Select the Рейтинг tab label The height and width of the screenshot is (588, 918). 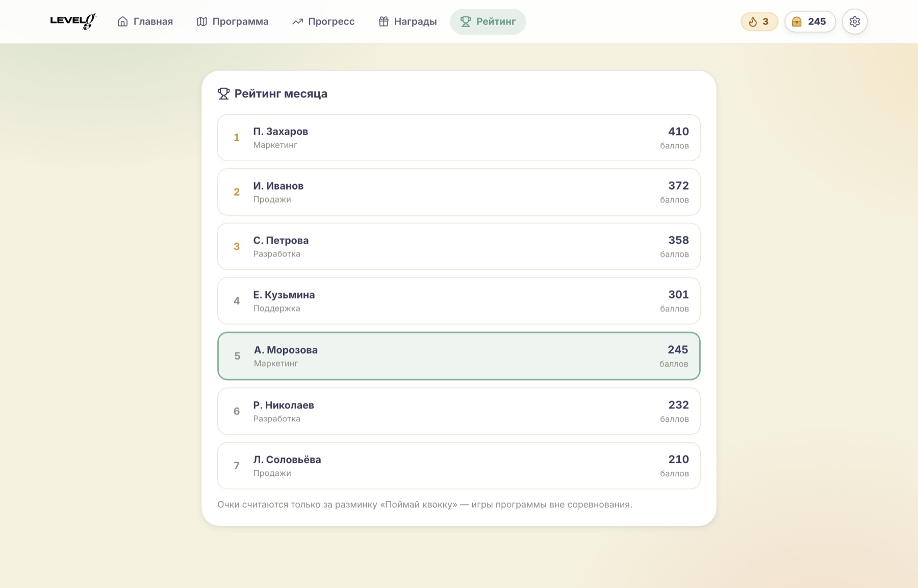(x=496, y=21)
